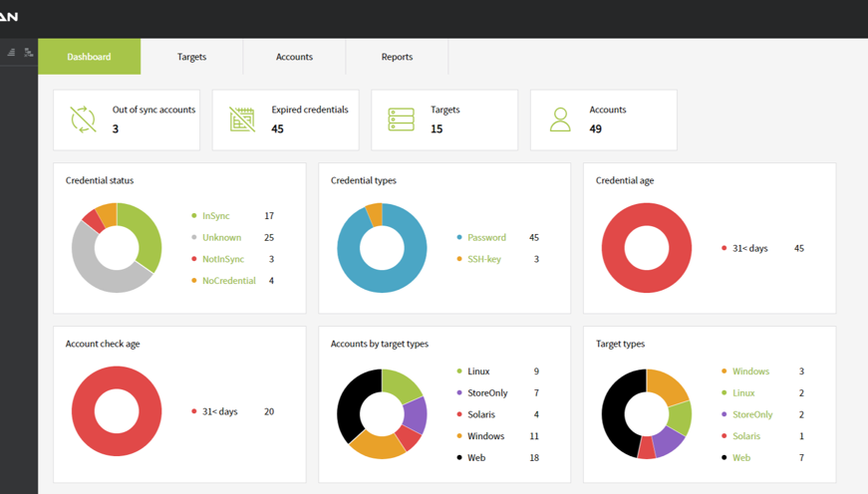
Task: Select the Unknown legend link
Action: tap(222, 237)
